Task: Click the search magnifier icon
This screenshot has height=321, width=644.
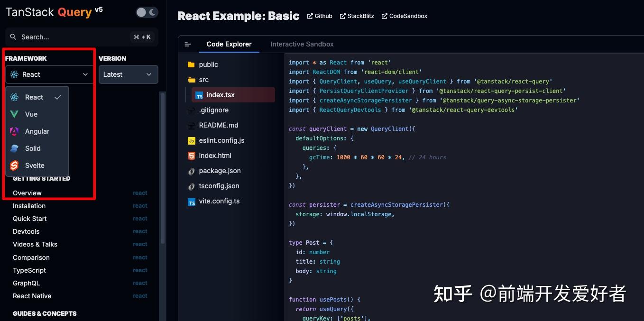Action: pyautogui.click(x=13, y=37)
